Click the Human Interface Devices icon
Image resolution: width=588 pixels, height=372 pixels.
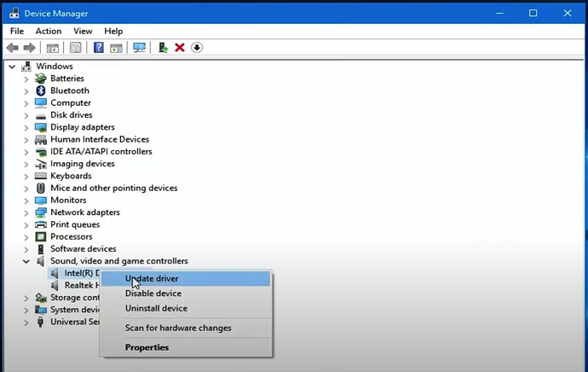41,140
